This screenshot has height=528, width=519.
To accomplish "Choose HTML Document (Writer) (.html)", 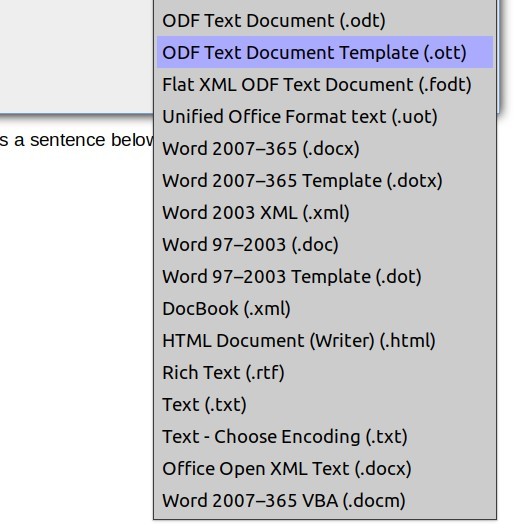I will pyautogui.click(x=325, y=340).
